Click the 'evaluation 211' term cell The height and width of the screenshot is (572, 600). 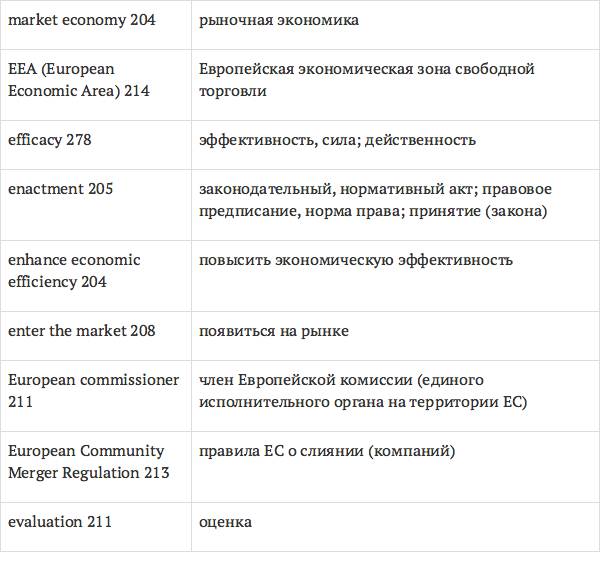pos(60,522)
